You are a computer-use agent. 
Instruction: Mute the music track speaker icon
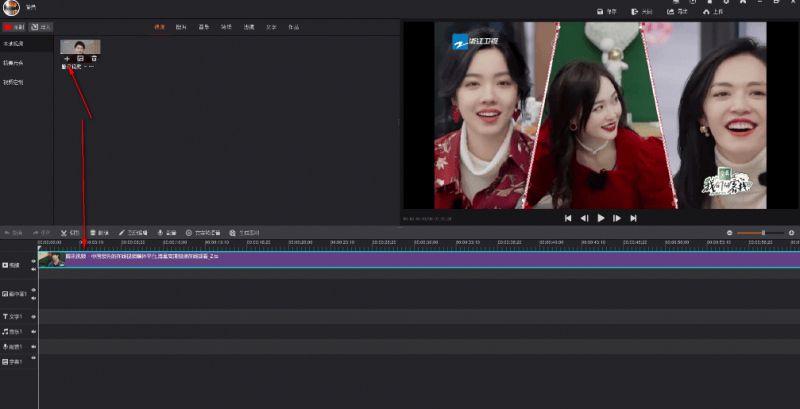(x=33, y=331)
